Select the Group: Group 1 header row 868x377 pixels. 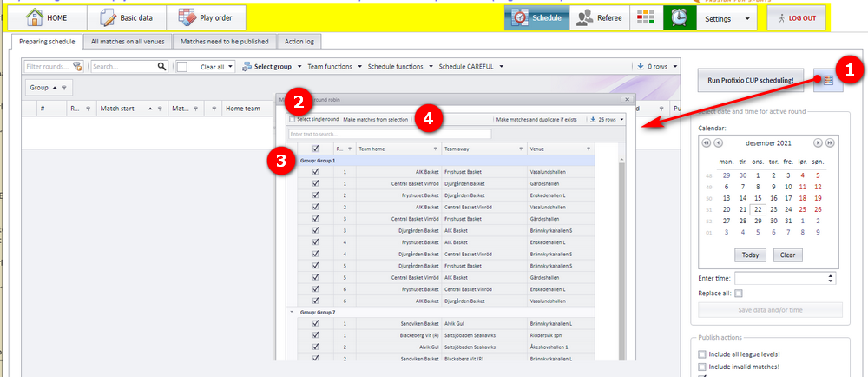click(x=442, y=161)
